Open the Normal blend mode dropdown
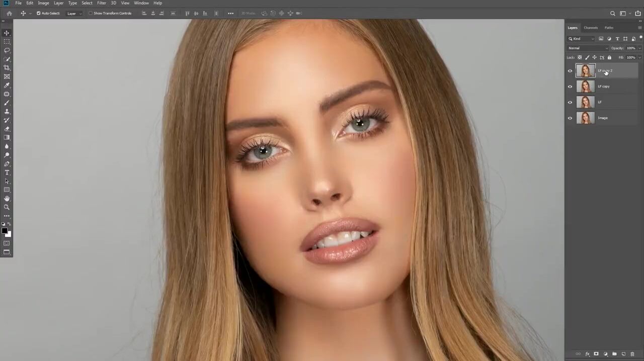Image resolution: width=644 pixels, height=361 pixels. [588, 48]
